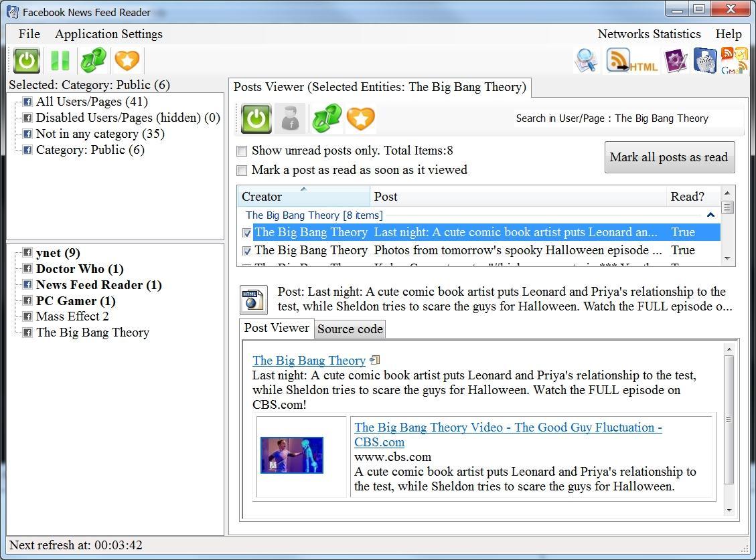Click post viewer scrollbar down arrow
The image size is (756, 560).
[x=729, y=510]
